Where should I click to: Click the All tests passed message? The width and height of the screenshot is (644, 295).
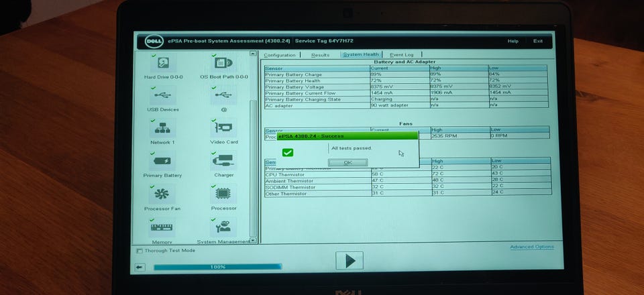point(351,148)
